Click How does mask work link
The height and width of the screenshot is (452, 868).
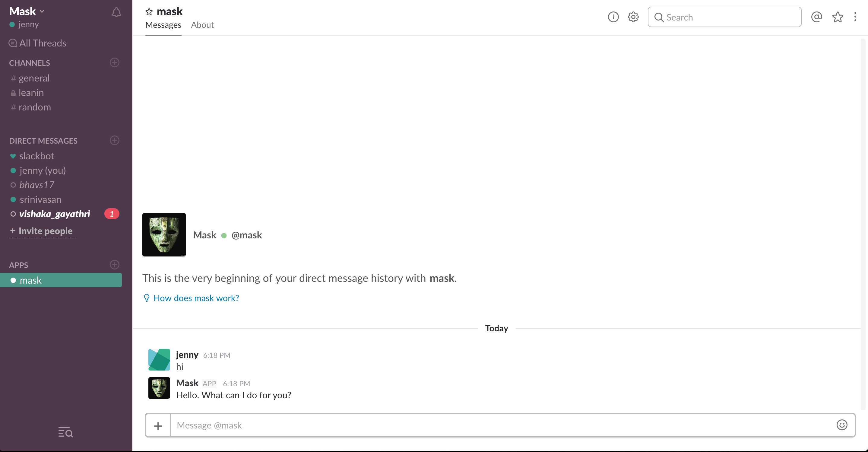(196, 298)
